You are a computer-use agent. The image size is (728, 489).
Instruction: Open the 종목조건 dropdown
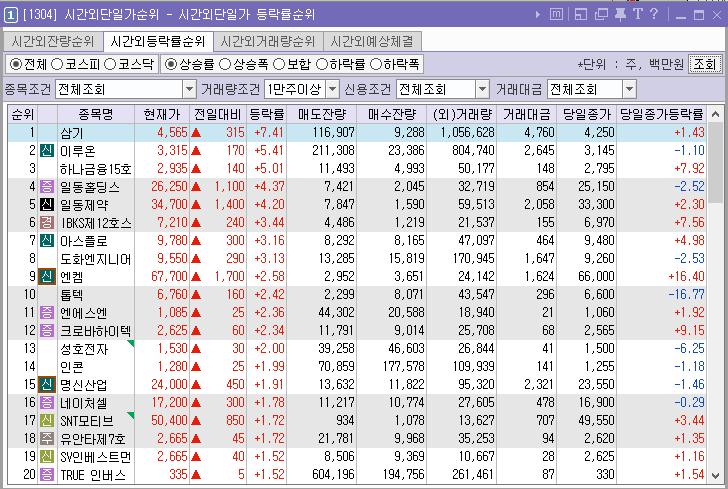tap(189, 89)
